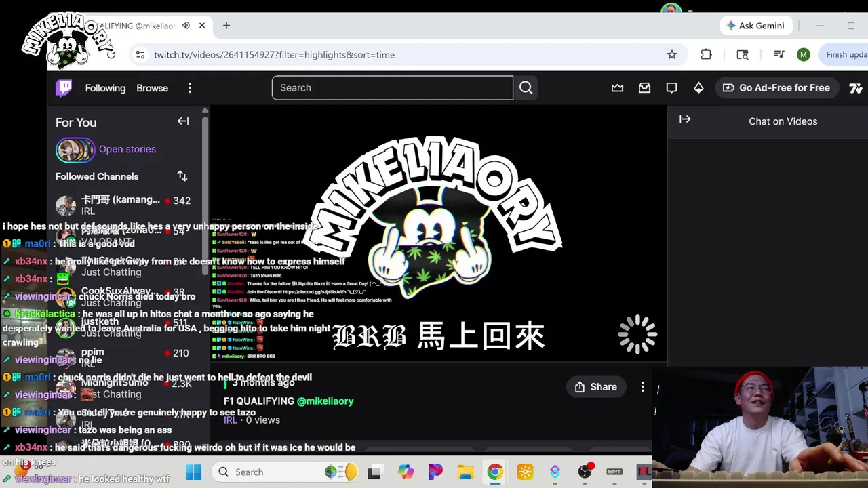The width and height of the screenshot is (868, 488).
Task: Collapse the For You side panel
Action: click(183, 121)
